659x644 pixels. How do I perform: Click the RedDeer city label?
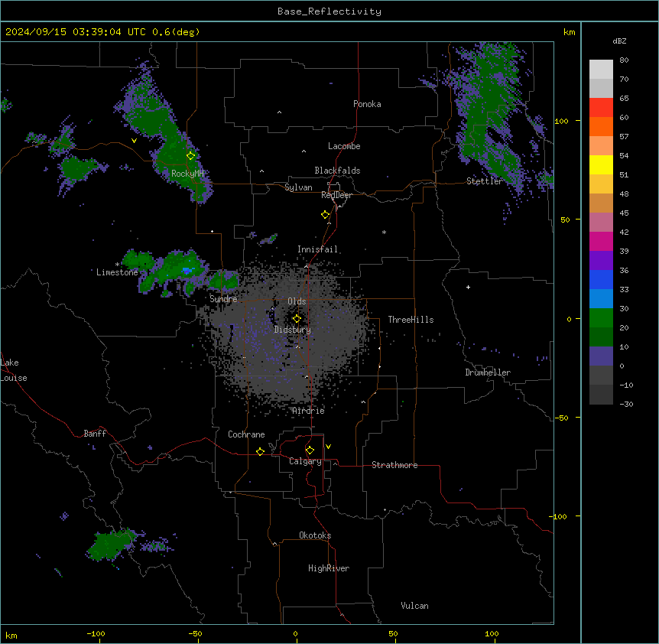point(336,195)
